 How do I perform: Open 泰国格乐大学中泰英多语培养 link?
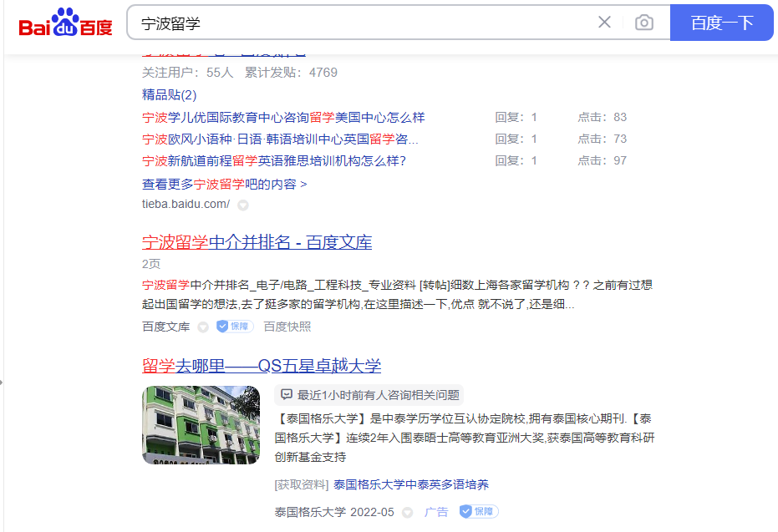[x=411, y=484]
